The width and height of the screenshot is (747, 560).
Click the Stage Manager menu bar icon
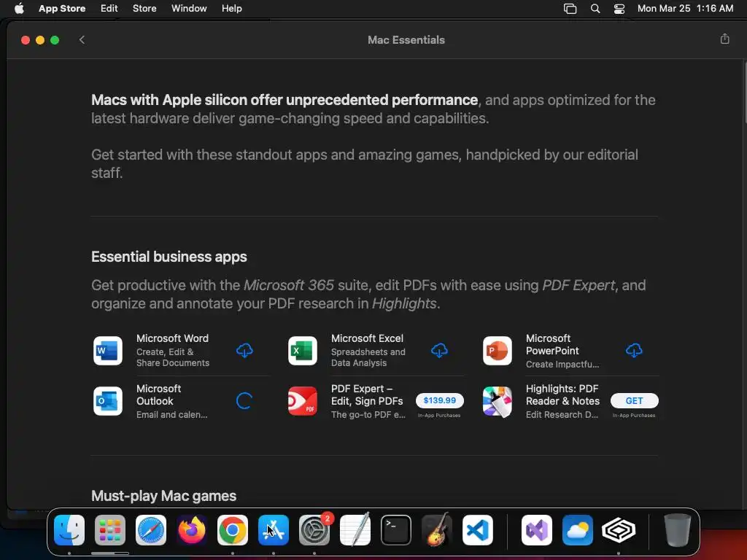[x=570, y=9]
